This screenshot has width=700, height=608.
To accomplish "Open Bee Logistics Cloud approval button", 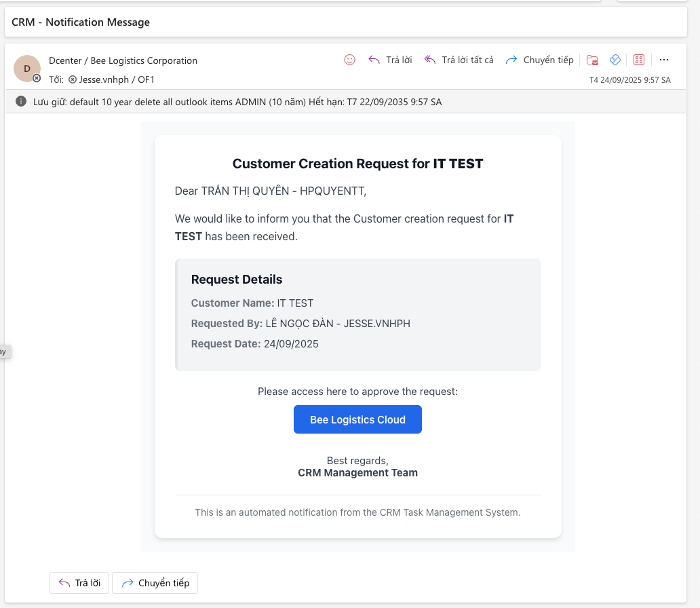I will click(x=357, y=419).
